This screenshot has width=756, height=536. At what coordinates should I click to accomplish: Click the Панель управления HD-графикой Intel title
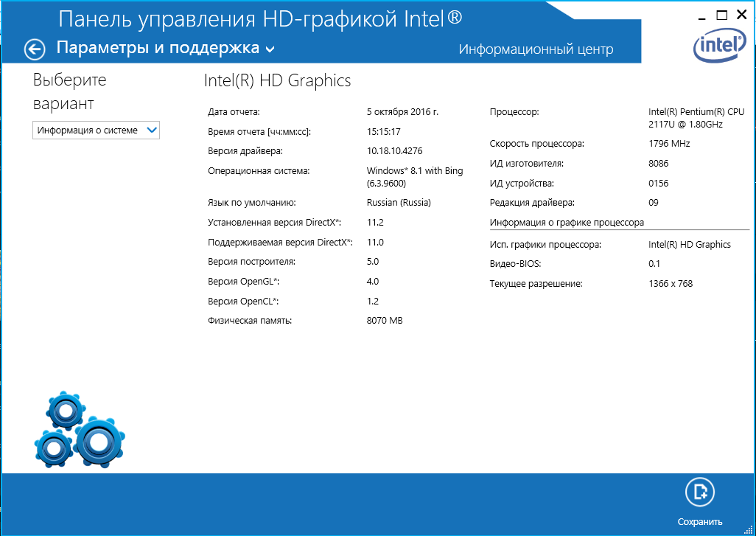[x=260, y=19]
